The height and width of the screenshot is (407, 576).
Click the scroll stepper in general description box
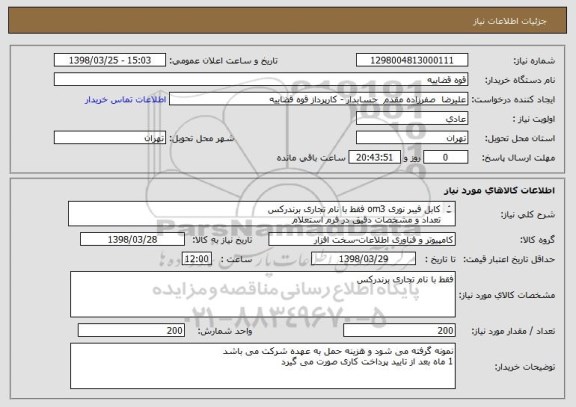(x=449, y=209)
